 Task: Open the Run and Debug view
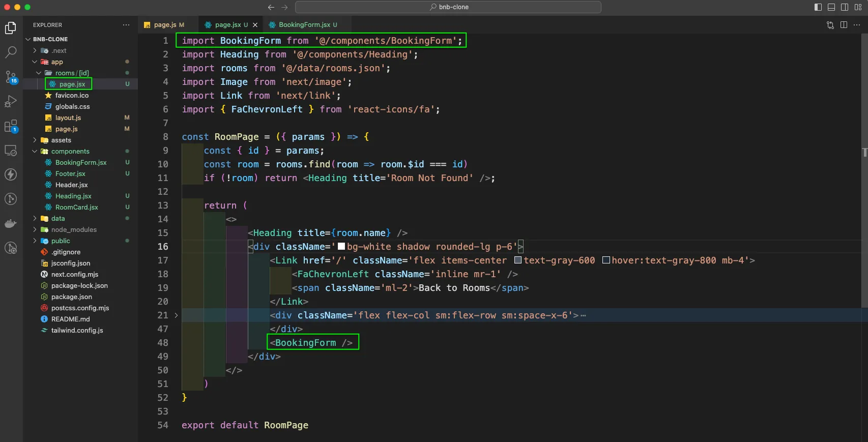(11, 101)
